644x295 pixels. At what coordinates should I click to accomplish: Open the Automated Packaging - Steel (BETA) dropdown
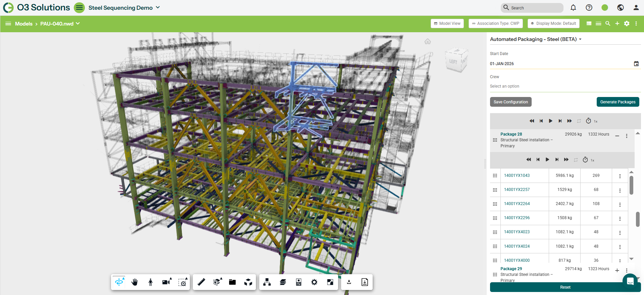[x=536, y=39]
